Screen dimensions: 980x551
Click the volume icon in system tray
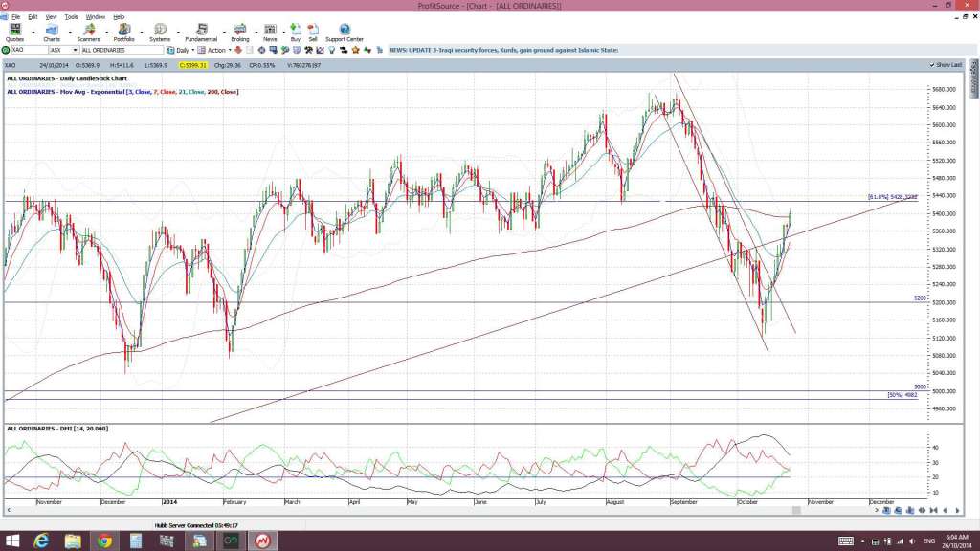coord(912,541)
